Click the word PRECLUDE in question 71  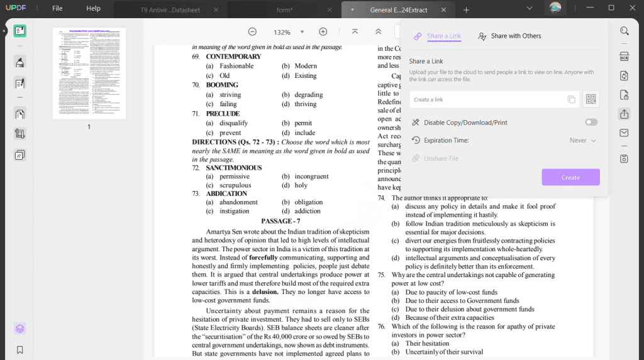coord(223,114)
